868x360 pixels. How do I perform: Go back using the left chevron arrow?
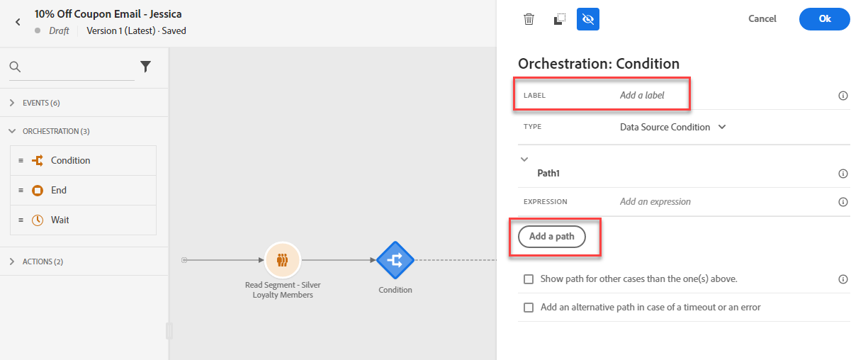click(18, 22)
